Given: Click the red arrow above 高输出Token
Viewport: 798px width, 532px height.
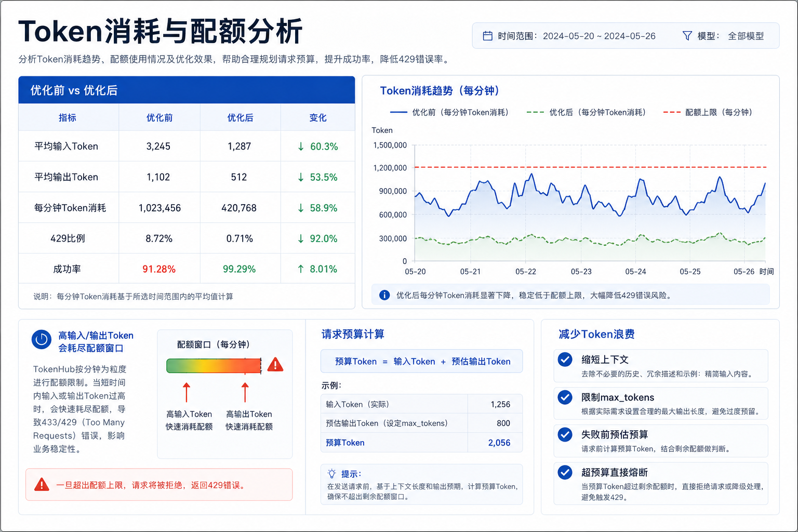Looking at the screenshot, I should pos(245,392).
